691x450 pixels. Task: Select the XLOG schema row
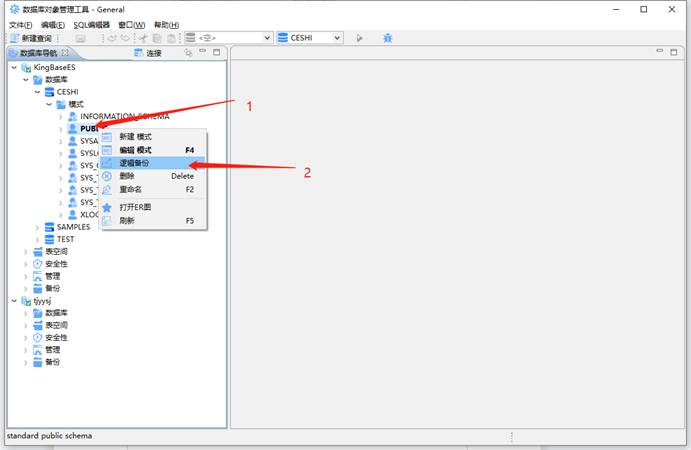[89, 215]
